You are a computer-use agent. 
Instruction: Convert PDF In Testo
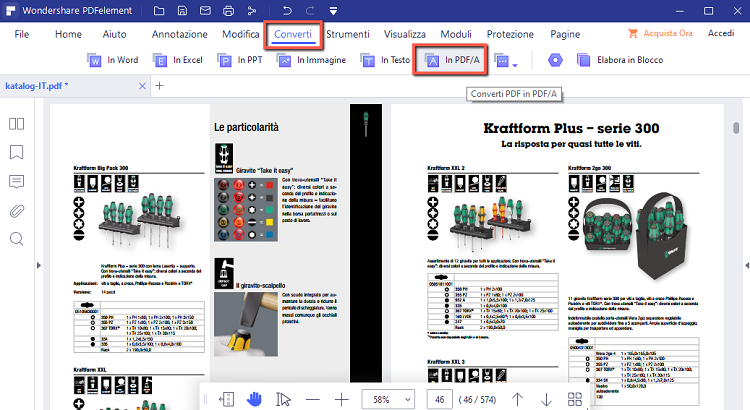coord(386,60)
